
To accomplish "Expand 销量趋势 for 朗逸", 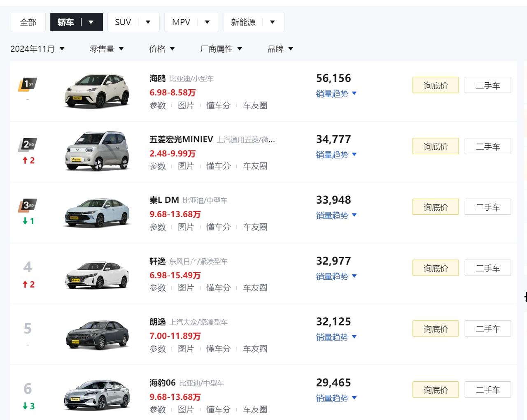I will (x=336, y=337).
